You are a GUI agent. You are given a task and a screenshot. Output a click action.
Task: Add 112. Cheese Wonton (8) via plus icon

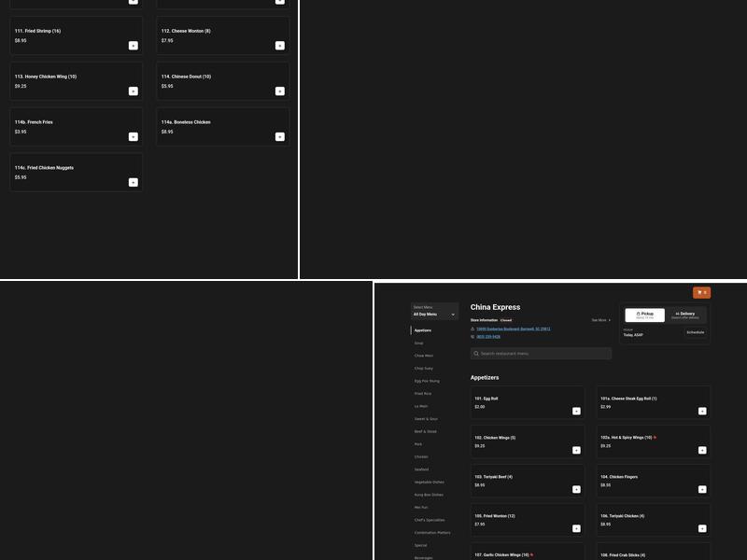pyautogui.click(x=280, y=46)
